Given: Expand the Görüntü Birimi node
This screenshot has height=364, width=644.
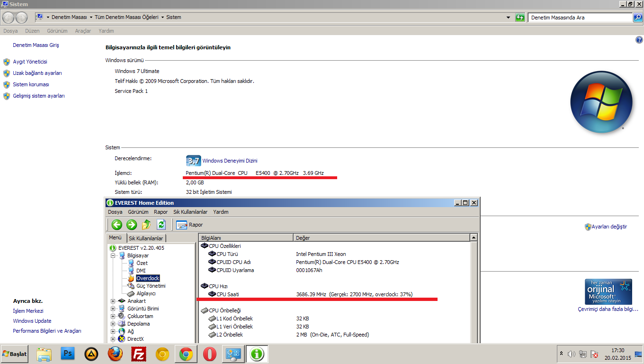Looking at the screenshot, I should pos(113,309).
